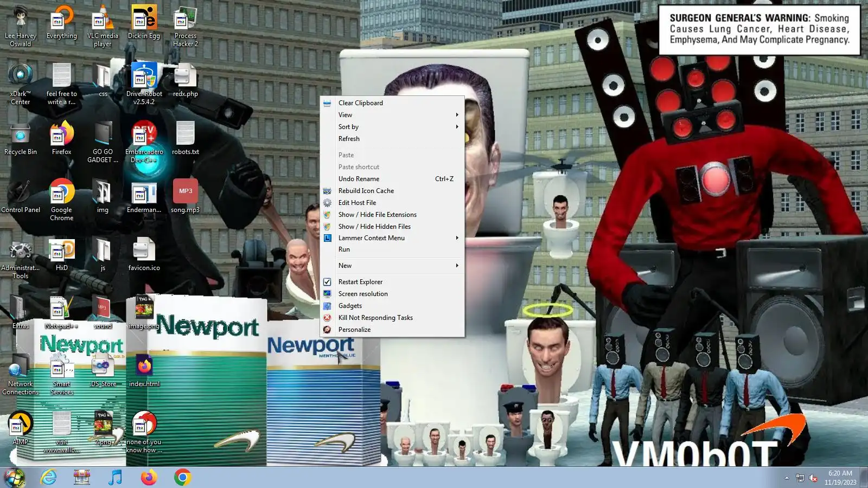Select the Recycle Bin icon
The image size is (868, 488).
(x=21, y=138)
